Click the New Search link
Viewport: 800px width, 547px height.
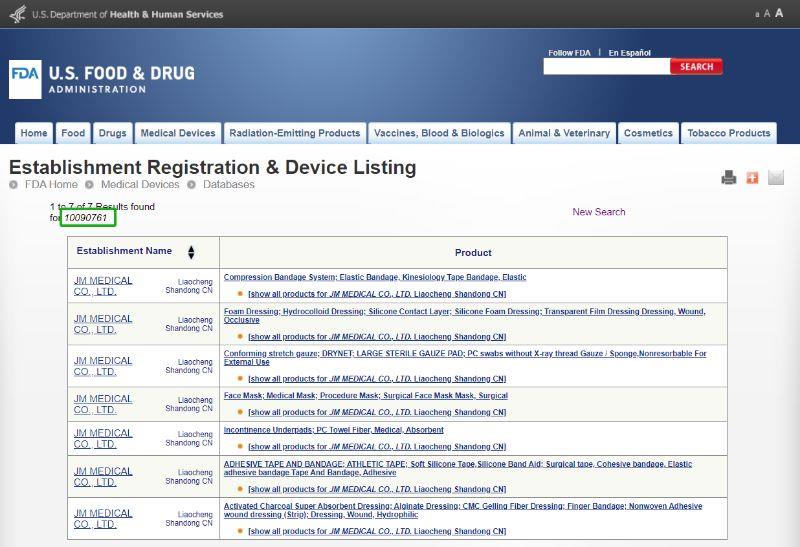click(x=598, y=212)
